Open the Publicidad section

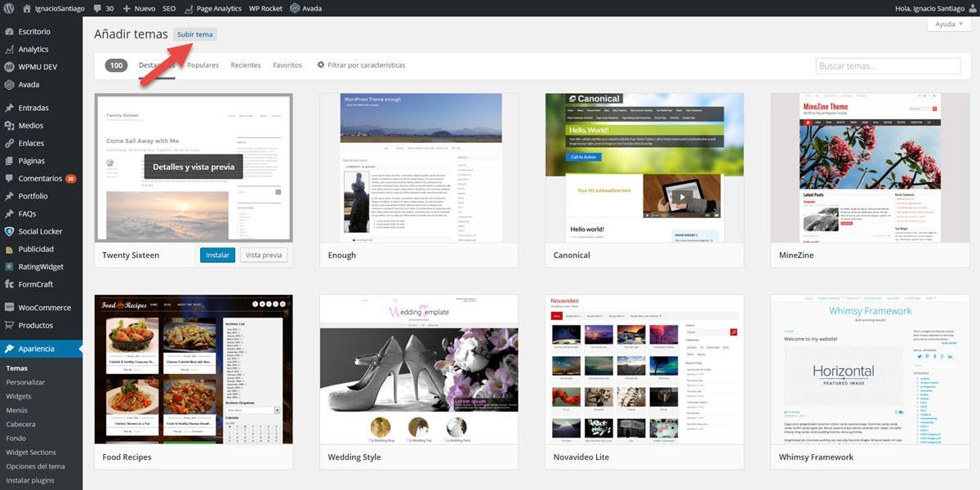36,249
